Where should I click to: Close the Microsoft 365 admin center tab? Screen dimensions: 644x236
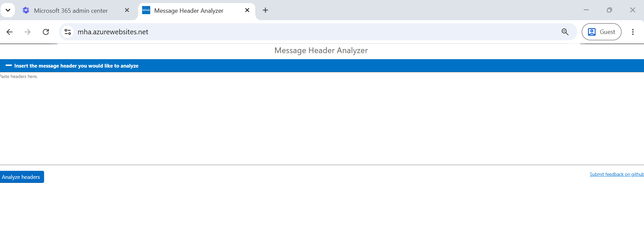[127, 10]
